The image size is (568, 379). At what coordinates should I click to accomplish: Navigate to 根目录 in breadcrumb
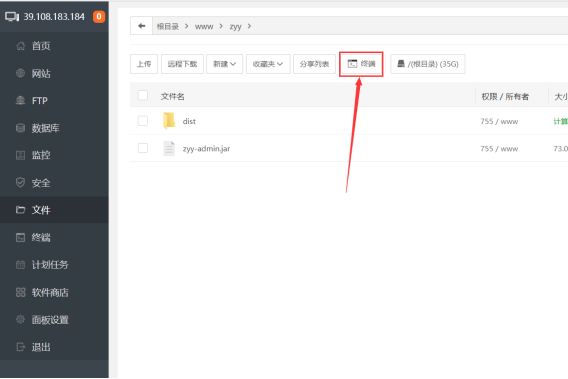pyautogui.click(x=168, y=26)
